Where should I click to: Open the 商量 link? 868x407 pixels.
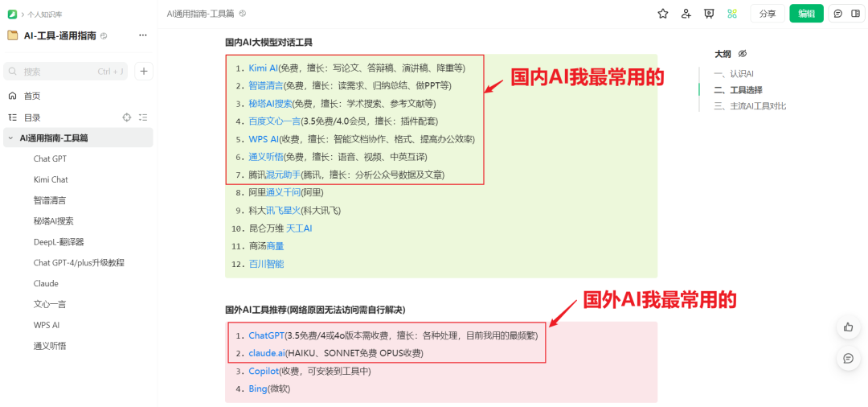(275, 246)
